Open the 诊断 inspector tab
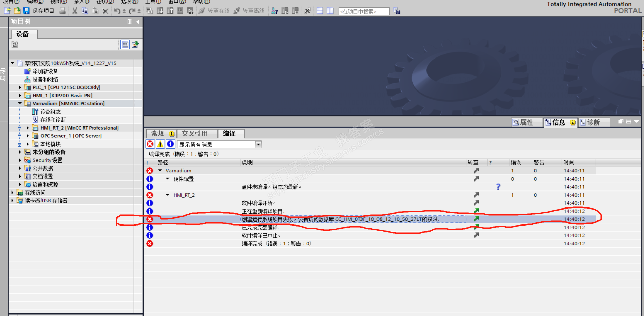 click(593, 122)
